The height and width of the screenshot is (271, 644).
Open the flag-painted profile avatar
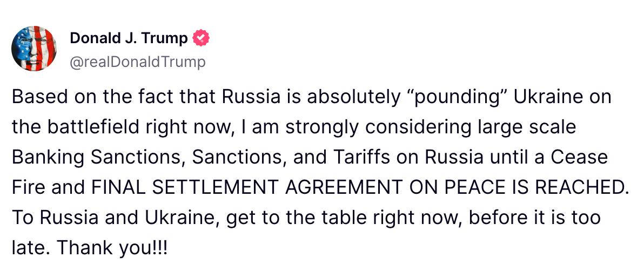coord(35,49)
